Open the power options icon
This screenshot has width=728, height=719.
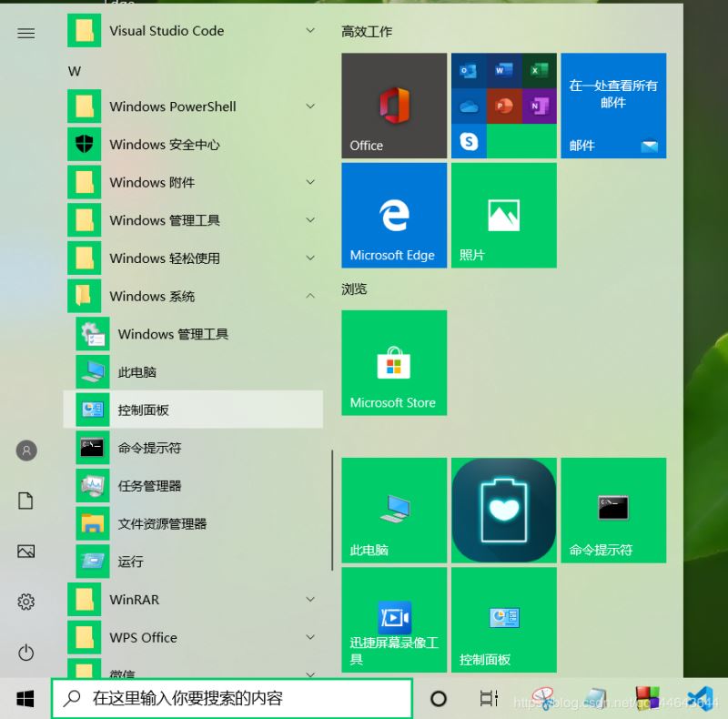pos(25,652)
